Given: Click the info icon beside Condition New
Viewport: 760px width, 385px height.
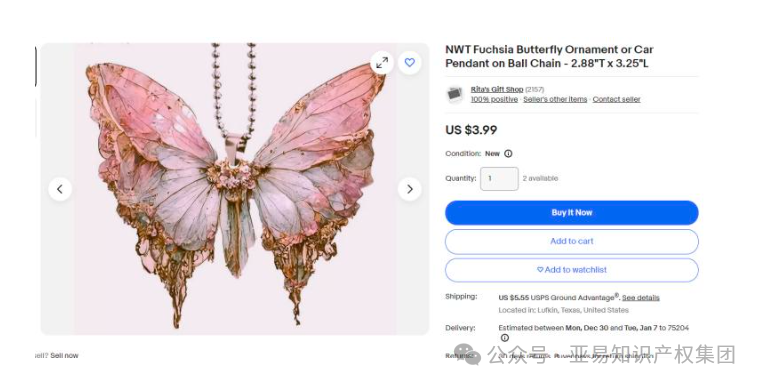Looking at the screenshot, I should point(508,154).
